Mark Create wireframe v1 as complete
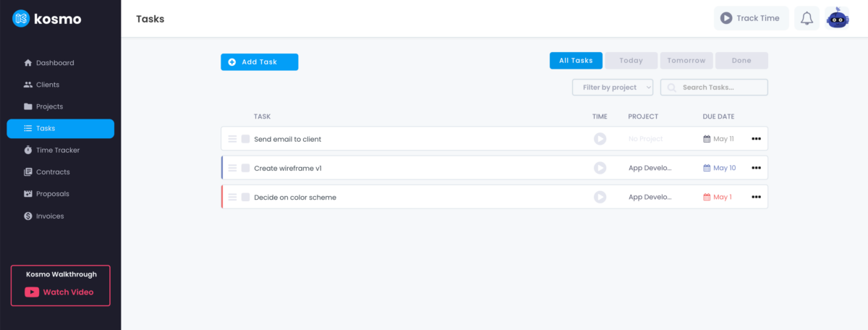 point(245,168)
